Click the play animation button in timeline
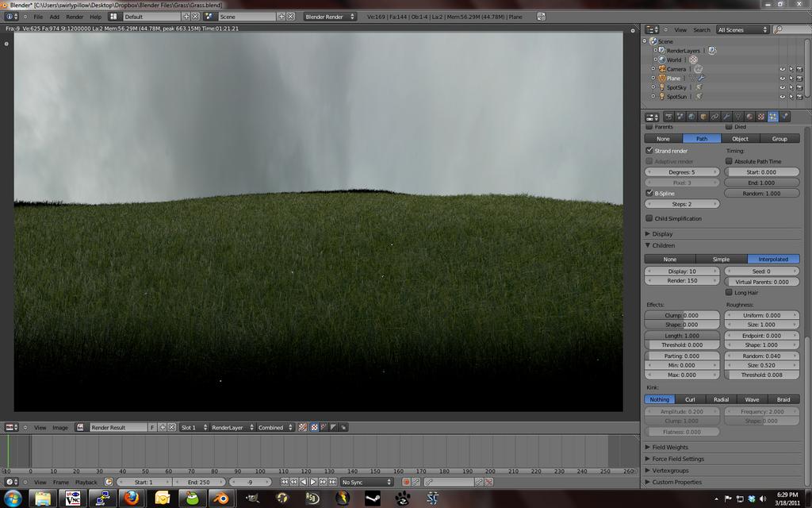812x508 pixels. click(312, 482)
